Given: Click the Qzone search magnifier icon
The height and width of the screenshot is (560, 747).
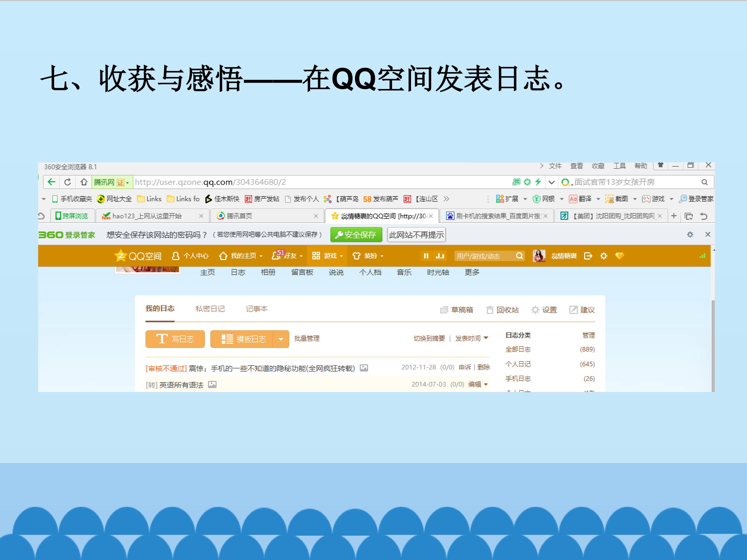Looking at the screenshot, I should pos(519,256).
